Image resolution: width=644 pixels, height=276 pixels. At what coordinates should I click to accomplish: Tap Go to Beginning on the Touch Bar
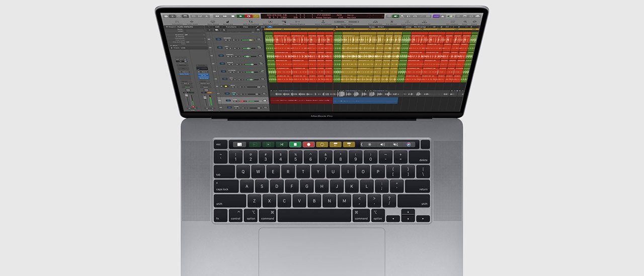[x=282, y=144]
